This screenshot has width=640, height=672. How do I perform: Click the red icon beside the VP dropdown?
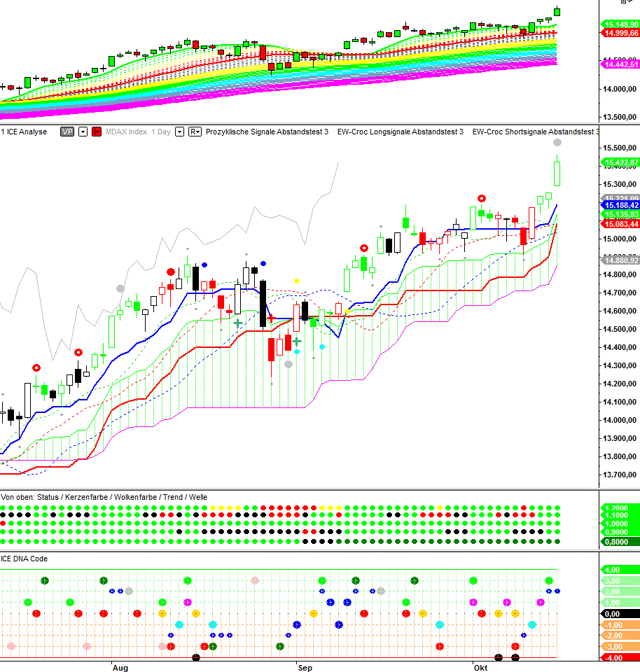click(97, 132)
